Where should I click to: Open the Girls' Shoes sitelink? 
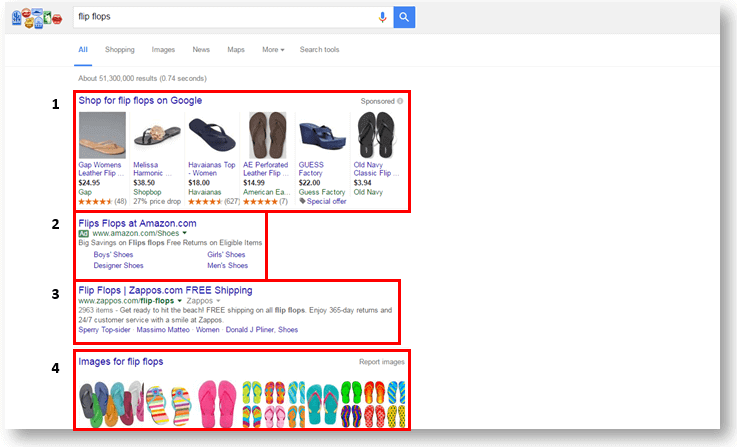coord(226,255)
